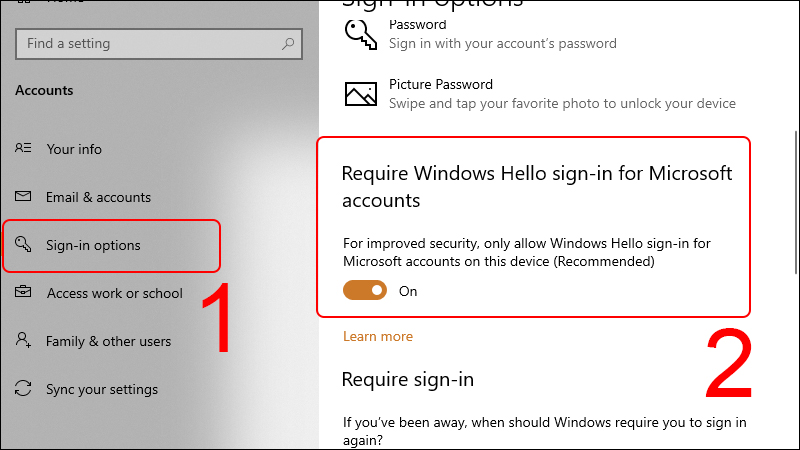Open the Sync your settings page

(x=101, y=389)
